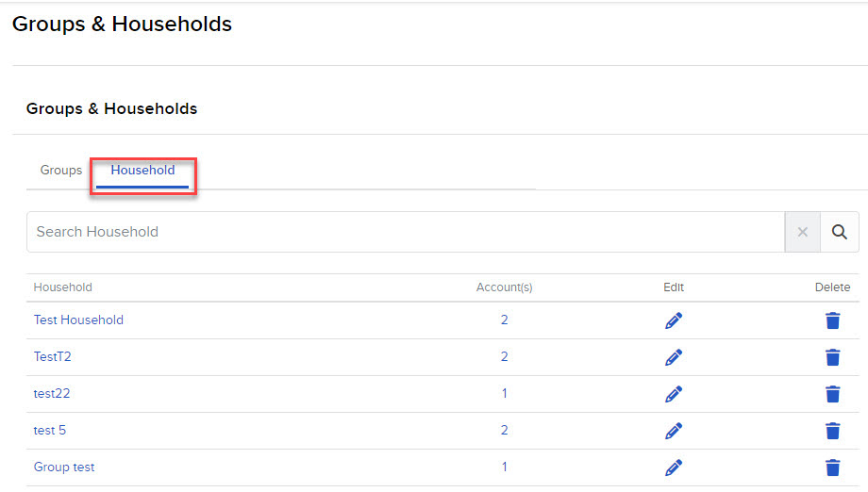Clear the household search field
868x492 pixels.
tap(803, 232)
